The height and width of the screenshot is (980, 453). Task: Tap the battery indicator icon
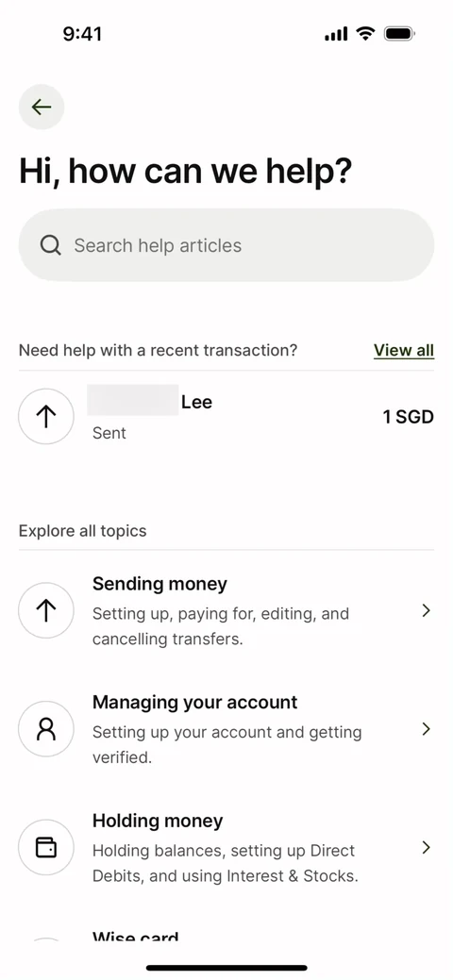(400, 34)
